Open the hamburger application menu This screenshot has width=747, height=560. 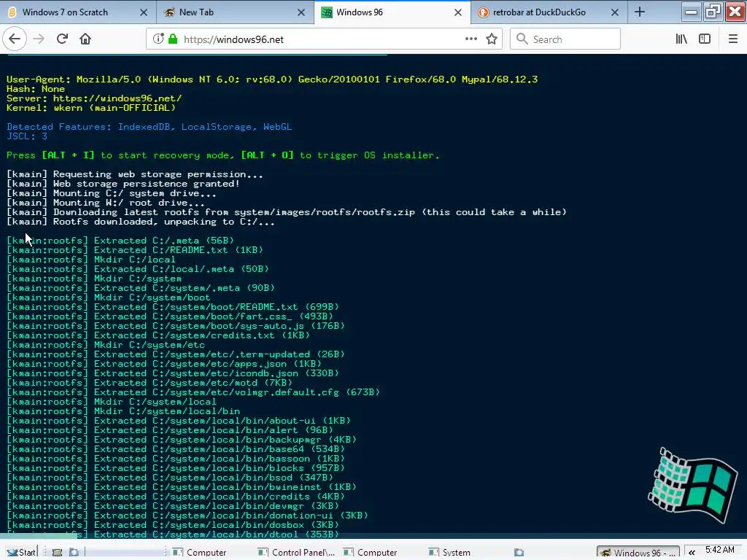click(733, 39)
